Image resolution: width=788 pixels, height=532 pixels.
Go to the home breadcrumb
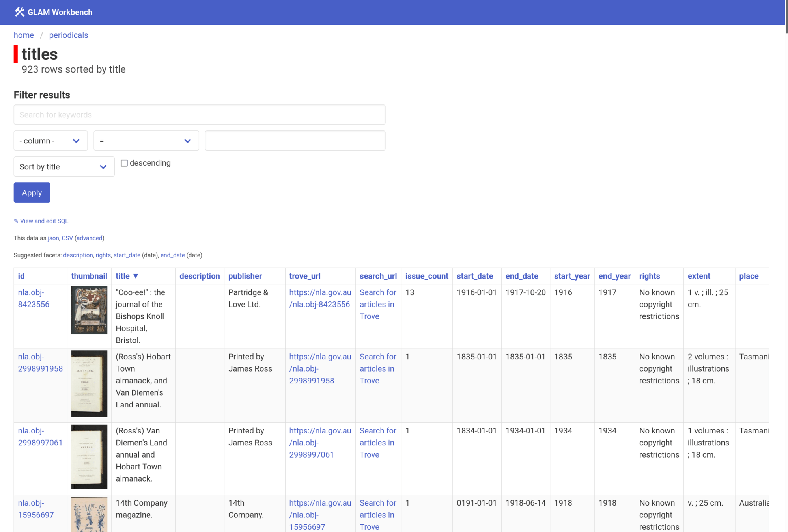point(24,35)
